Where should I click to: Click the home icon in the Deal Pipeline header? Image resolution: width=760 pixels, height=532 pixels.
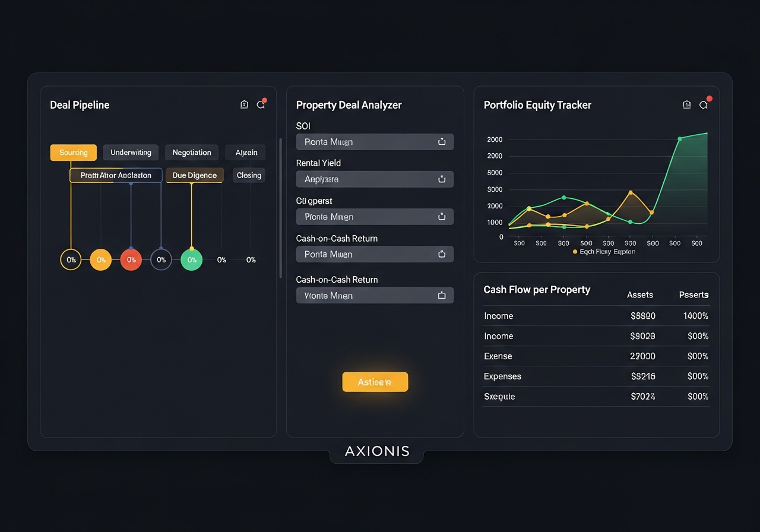[x=244, y=104]
